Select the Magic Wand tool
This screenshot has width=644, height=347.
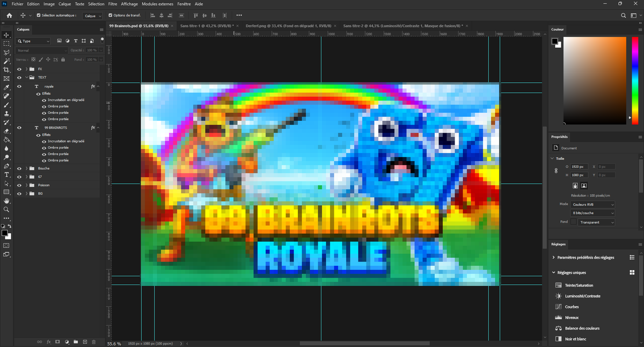pyautogui.click(x=6, y=61)
